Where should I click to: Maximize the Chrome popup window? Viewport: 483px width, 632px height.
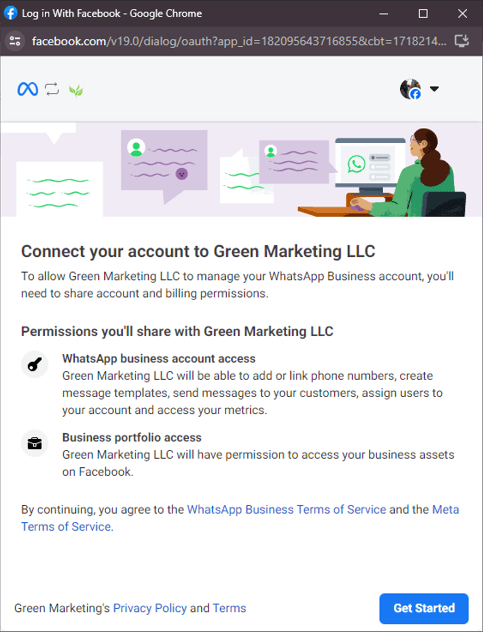pos(423,13)
